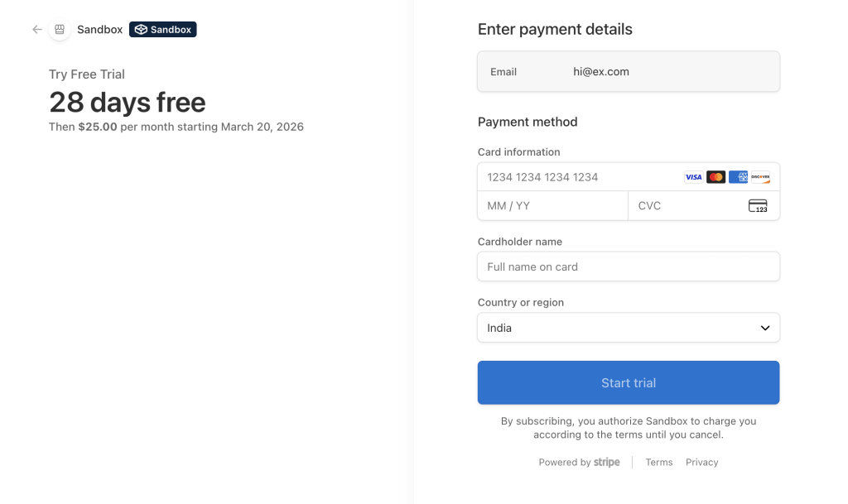Click the Cardholder name field

pos(629,266)
